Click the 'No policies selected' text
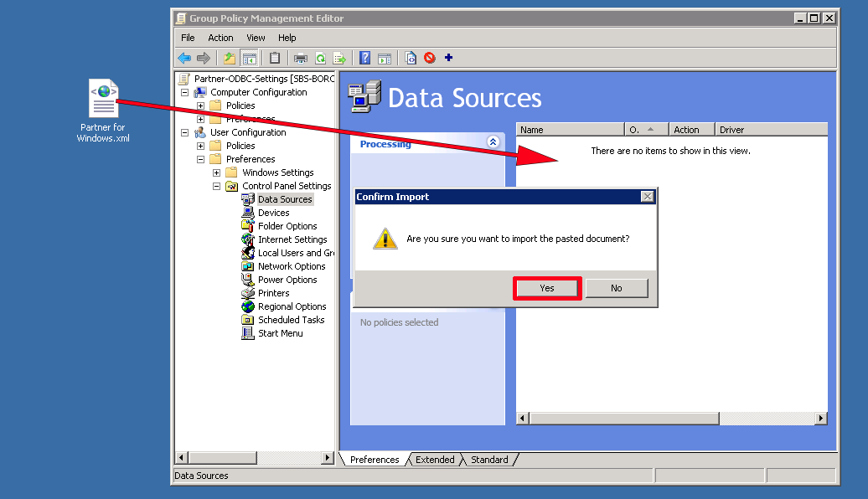The image size is (868, 499). pyautogui.click(x=399, y=322)
